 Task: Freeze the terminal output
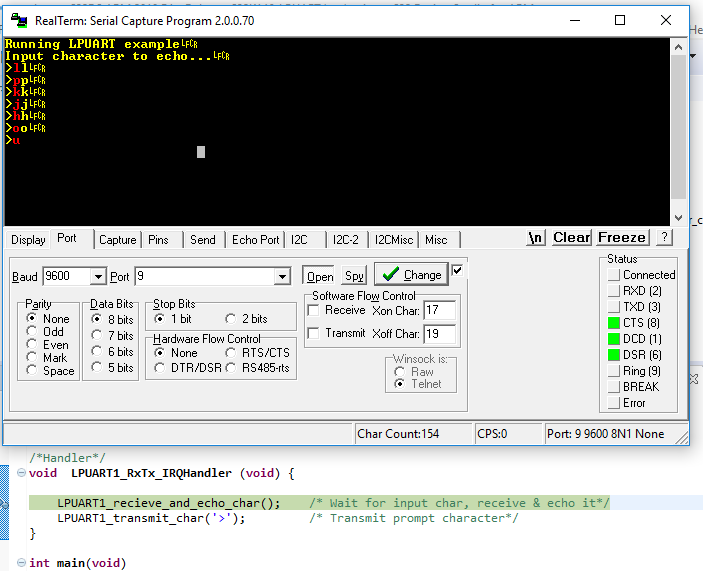coord(622,238)
